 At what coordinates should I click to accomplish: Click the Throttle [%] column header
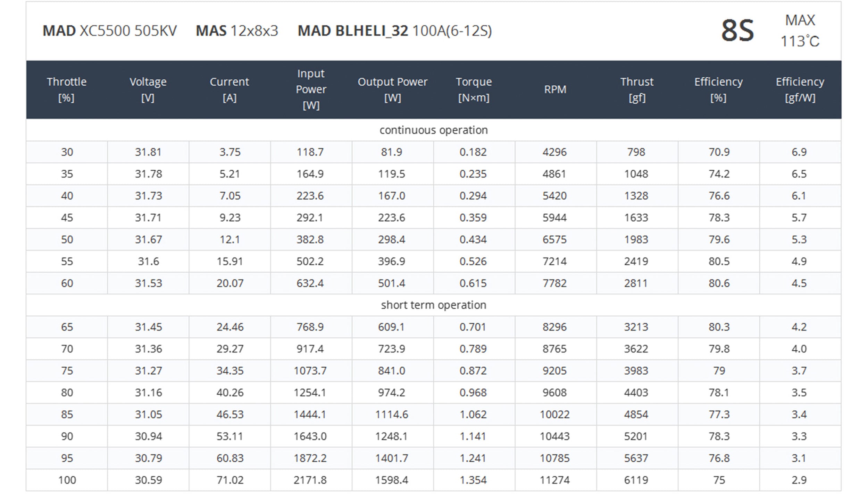point(66,89)
